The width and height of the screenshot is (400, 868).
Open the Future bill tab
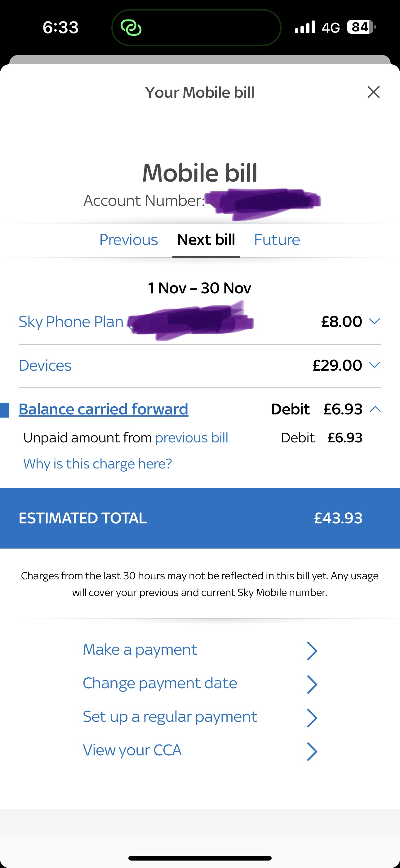(277, 239)
